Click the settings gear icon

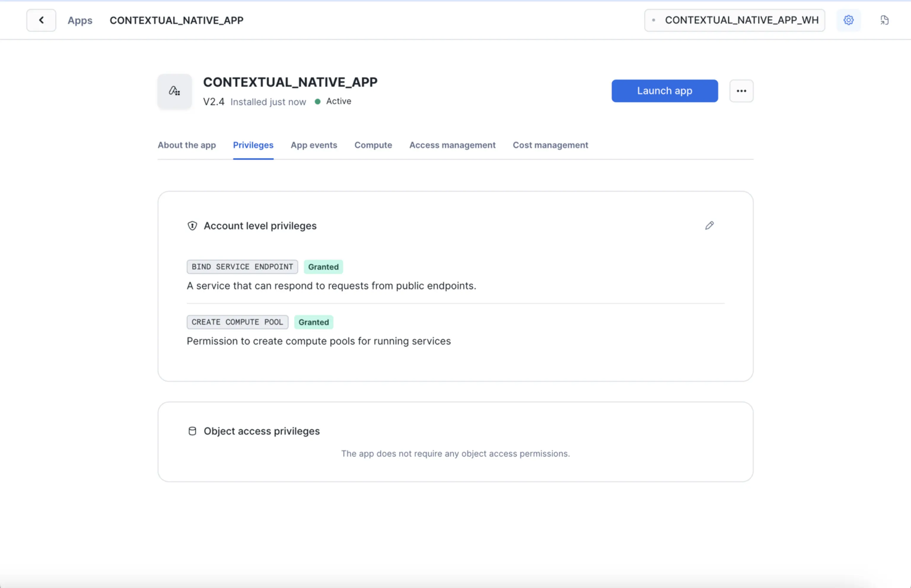[848, 20]
